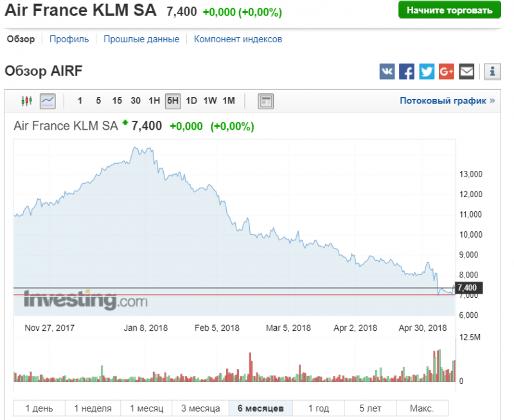Set chart interval to 1 minute

[x=80, y=101]
